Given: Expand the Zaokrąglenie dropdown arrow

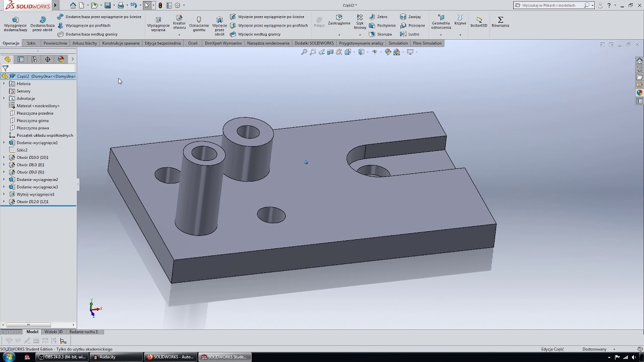Looking at the screenshot, I should (339, 35).
